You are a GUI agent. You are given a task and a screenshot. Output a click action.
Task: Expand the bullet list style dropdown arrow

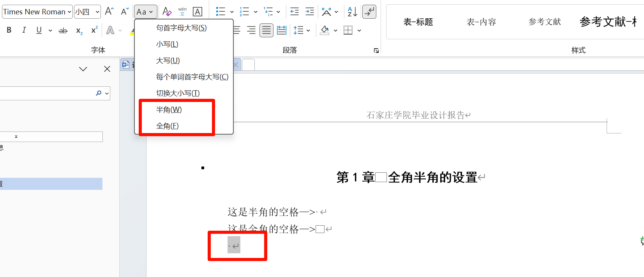click(x=232, y=12)
